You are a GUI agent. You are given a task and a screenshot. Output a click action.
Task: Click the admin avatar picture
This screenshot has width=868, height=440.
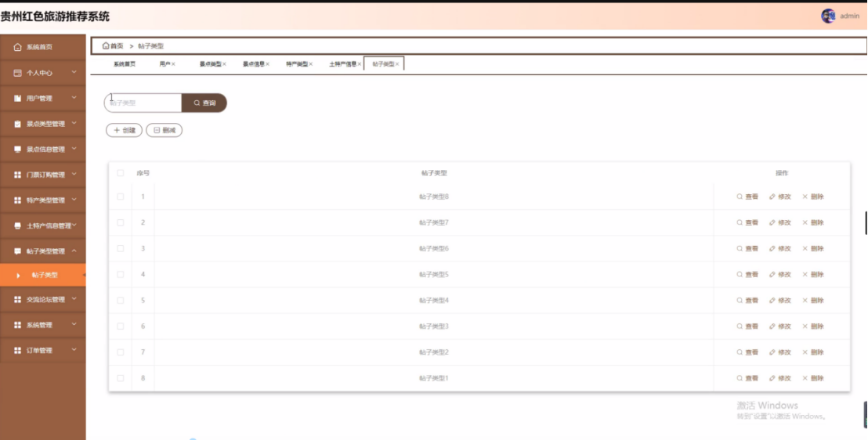828,16
